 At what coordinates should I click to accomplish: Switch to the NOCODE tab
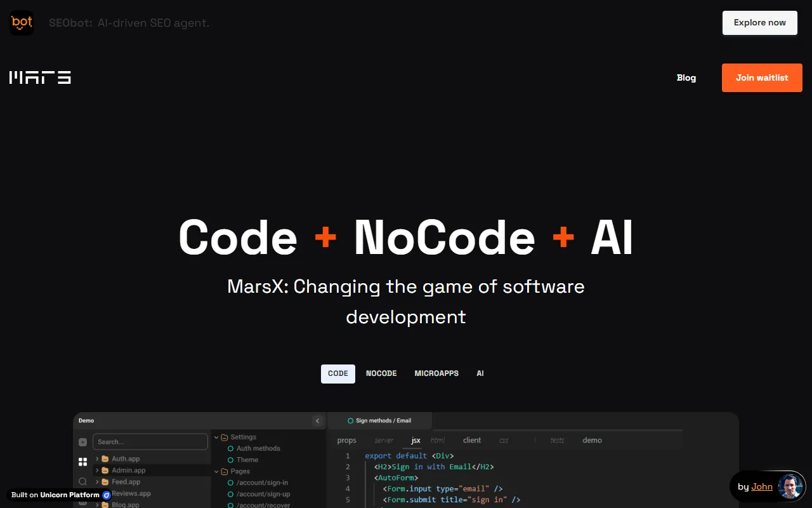click(x=381, y=373)
